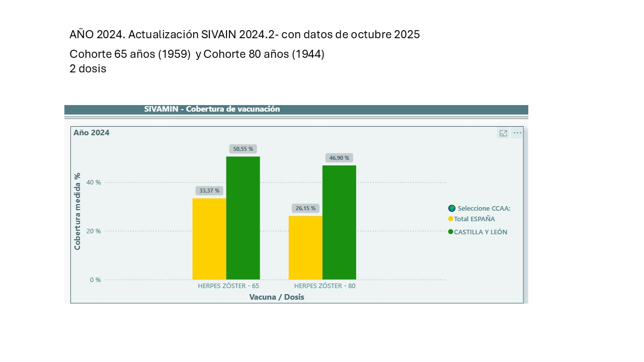Click the green CASTILLA Y LEÓN legend dot
Viewport: 644px width, 362px height.
[451, 232]
